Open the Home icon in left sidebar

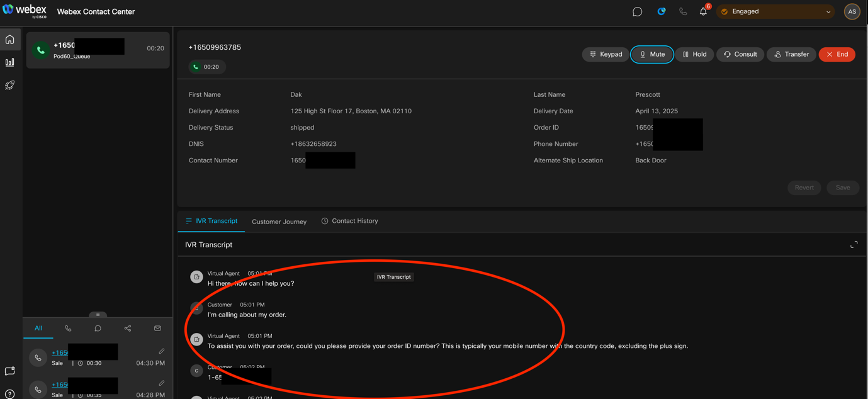tap(10, 40)
